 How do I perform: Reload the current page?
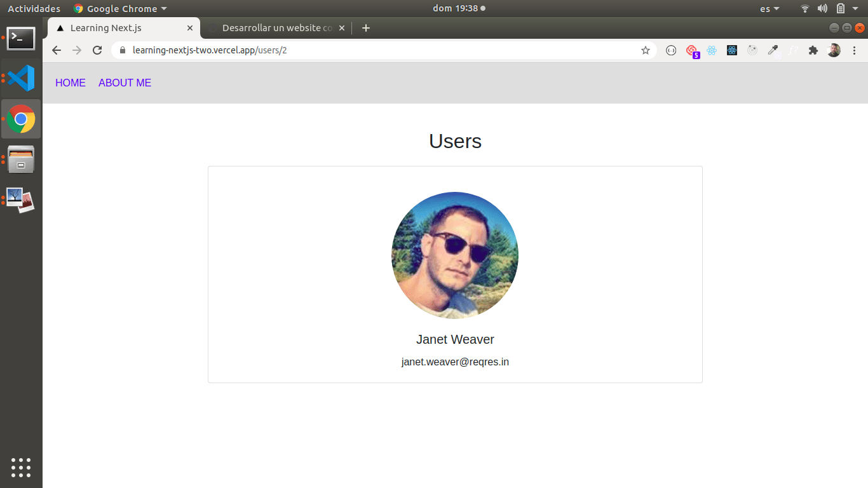[97, 50]
